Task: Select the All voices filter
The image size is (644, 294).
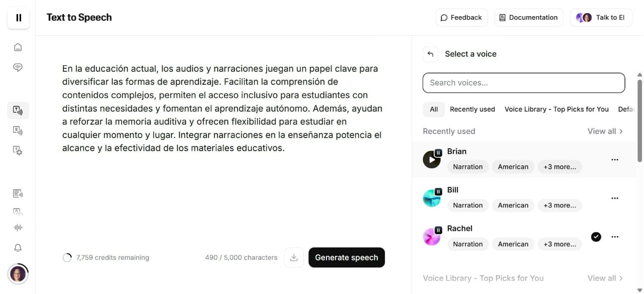Action: pos(433,109)
